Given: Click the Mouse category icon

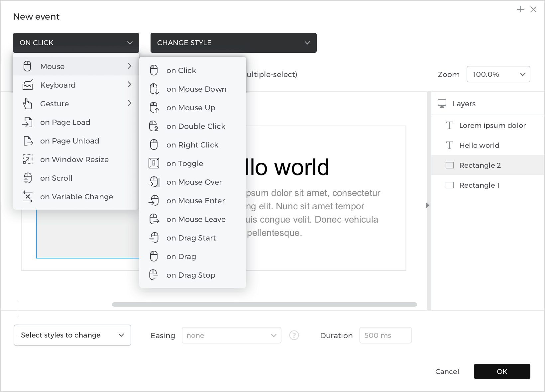Looking at the screenshot, I should pyautogui.click(x=27, y=66).
